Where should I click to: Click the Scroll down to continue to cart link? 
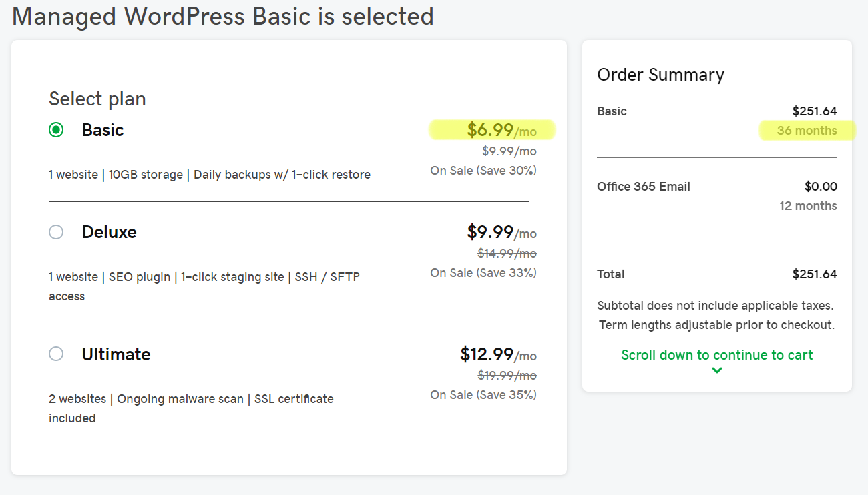[x=716, y=355]
